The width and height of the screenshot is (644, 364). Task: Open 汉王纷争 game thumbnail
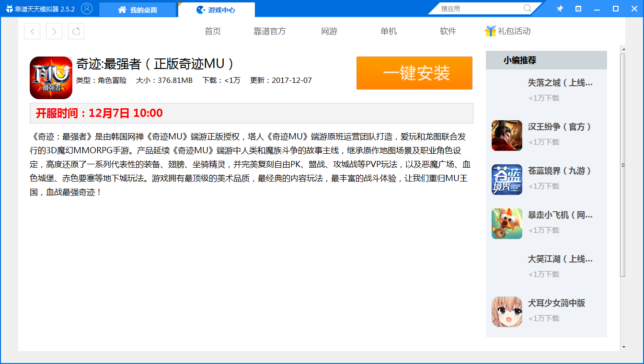click(507, 136)
